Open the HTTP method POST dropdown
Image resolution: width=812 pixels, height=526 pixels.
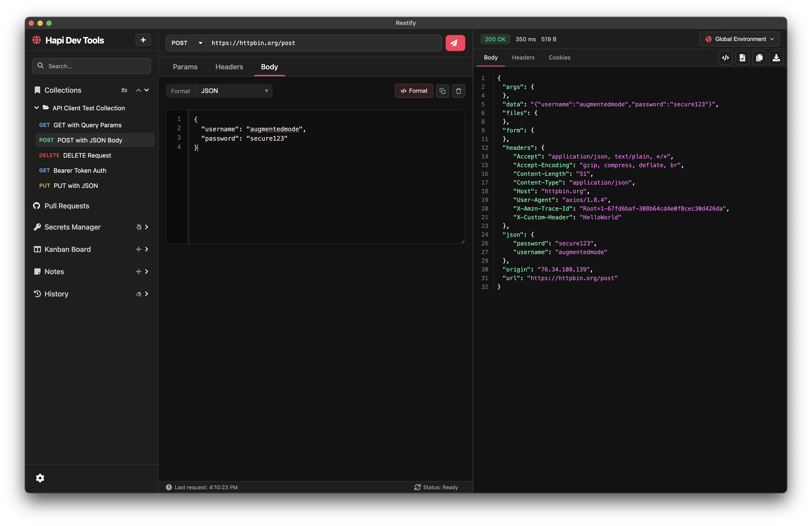coord(186,43)
